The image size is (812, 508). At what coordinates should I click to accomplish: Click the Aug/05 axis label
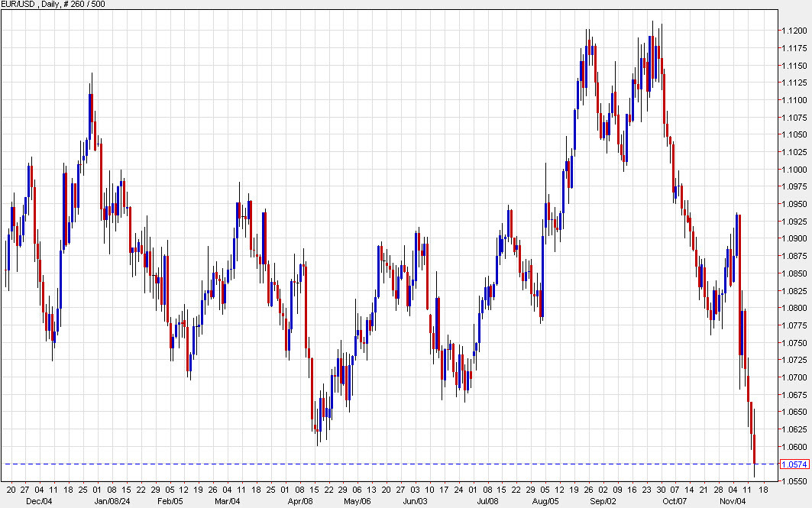tap(546, 502)
